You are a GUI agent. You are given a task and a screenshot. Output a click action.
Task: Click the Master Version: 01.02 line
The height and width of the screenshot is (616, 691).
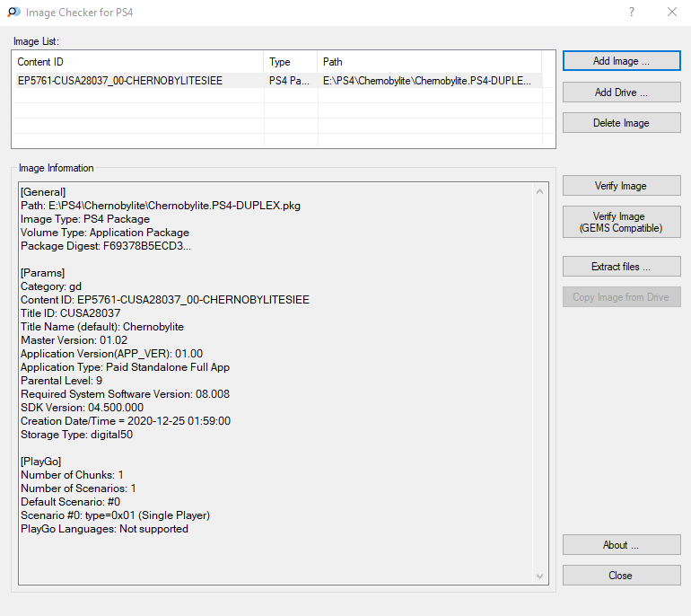(74, 340)
